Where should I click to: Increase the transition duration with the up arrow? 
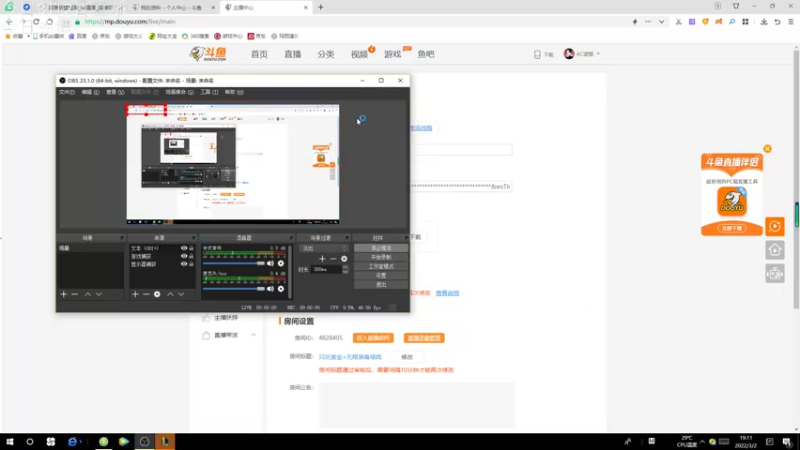pyautogui.click(x=345, y=267)
